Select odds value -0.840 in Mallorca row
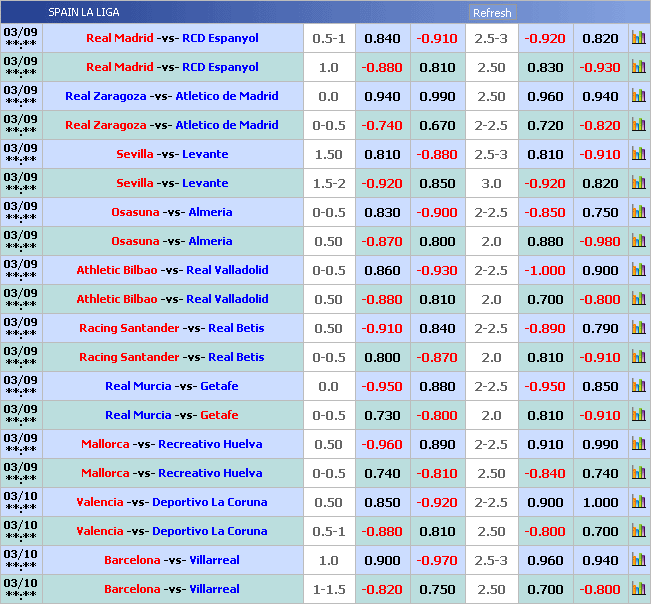The image size is (651, 604). tap(545, 474)
